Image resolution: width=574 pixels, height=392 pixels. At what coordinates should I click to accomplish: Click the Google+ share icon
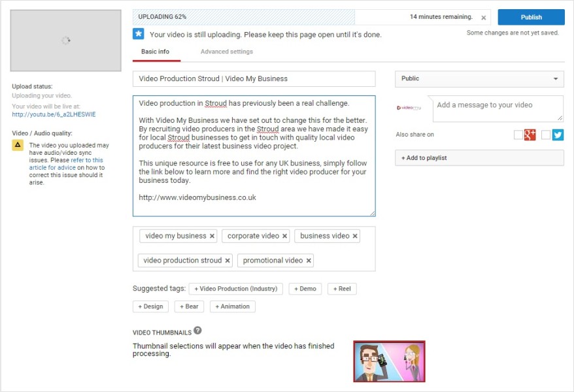[530, 135]
